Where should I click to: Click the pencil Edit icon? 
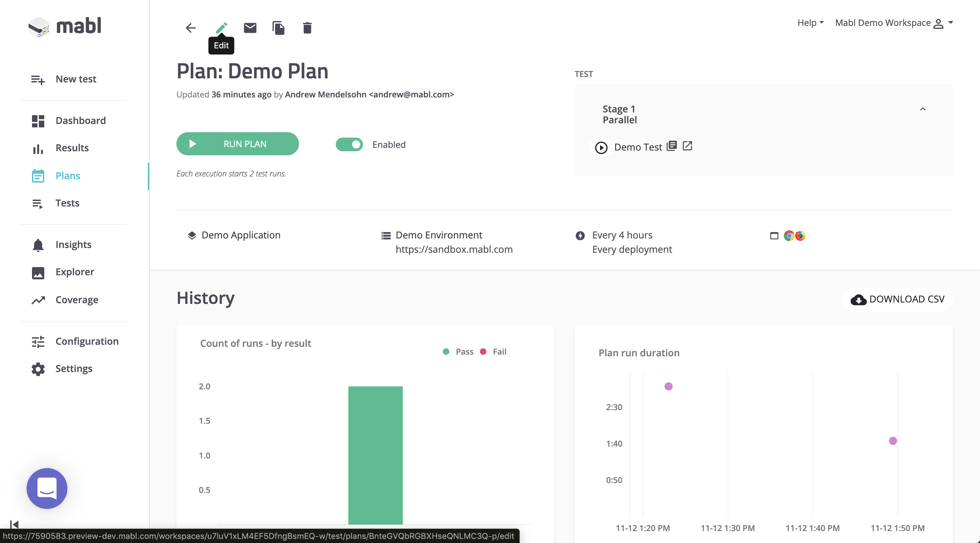click(221, 27)
